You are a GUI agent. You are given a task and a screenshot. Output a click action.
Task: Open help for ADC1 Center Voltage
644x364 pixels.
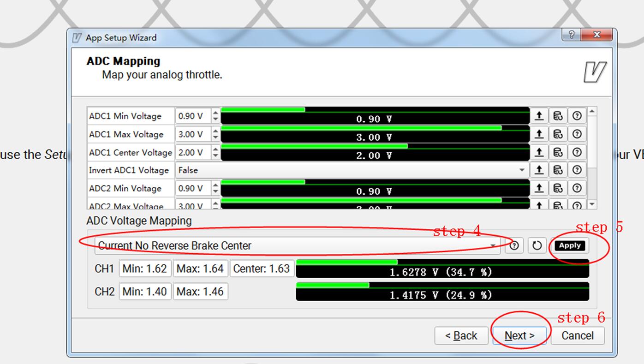(x=577, y=152)
